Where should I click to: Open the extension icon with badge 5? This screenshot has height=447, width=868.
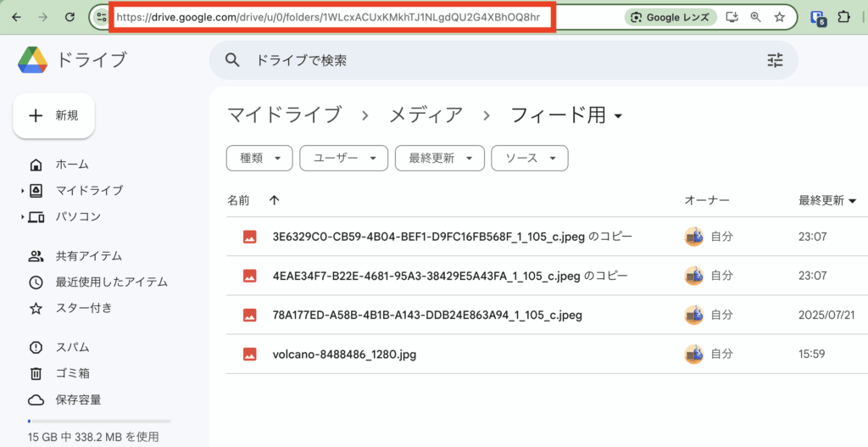pyautogui.click(x=818, y=19)
